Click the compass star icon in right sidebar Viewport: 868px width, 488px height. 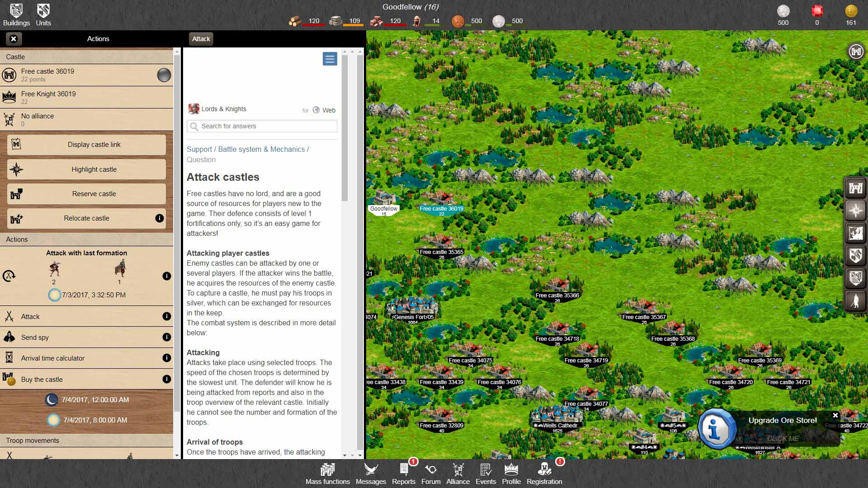(855, 211)
